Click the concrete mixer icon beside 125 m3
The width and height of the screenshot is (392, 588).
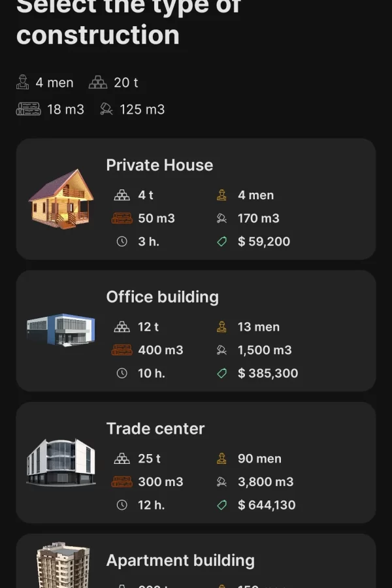pos(106,109)
